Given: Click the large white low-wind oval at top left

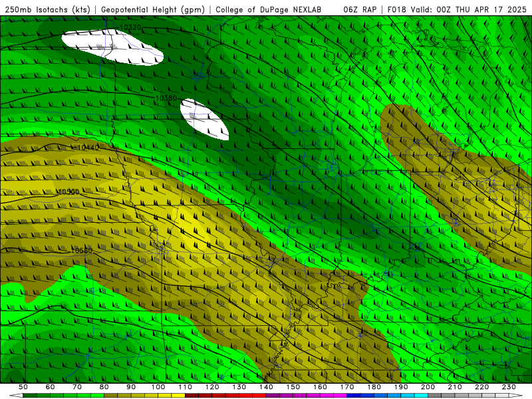Looking at the screenshot, I should [112, 47].
